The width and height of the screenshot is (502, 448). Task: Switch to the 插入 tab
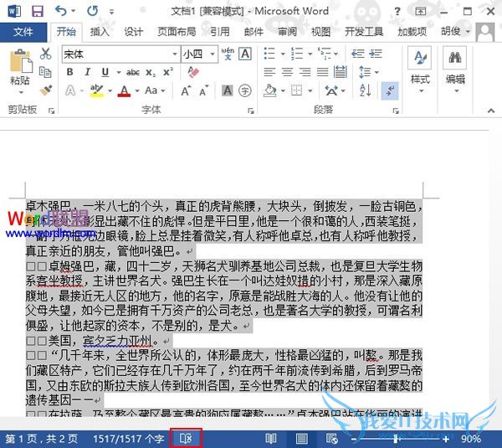click(x=100, y=32)
